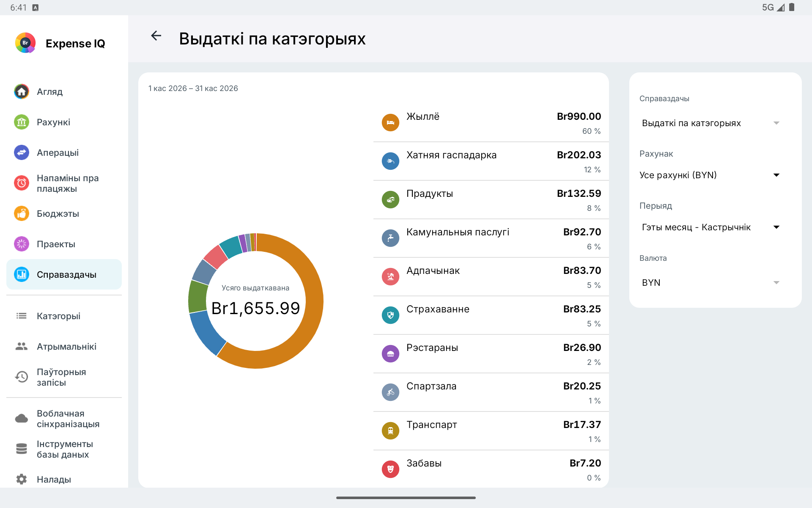Open the Бюджэты menu item
The height and width of the screenshot is (508, 812).
[x=64, y=213]
